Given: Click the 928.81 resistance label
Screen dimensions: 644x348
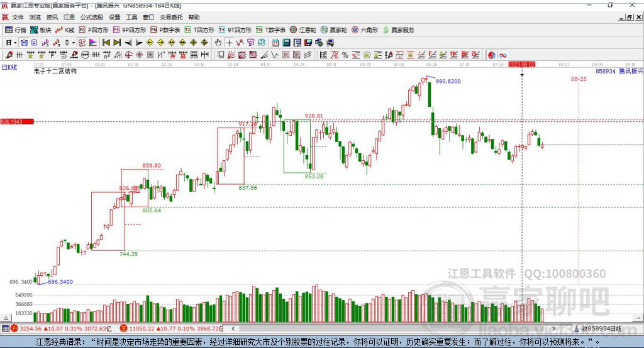Looking at the screenshot, I should coord(314,116).
